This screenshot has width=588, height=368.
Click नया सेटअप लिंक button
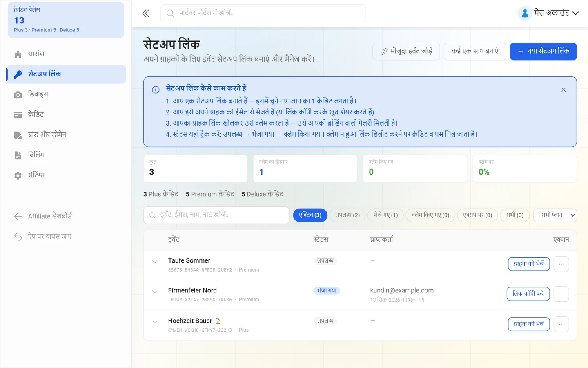point(543,52)
